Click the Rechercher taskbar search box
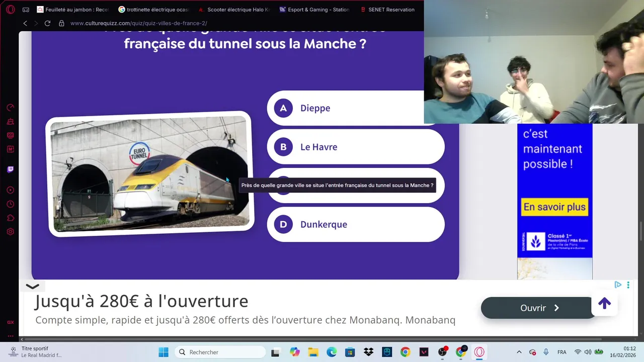Viewport: 644px width, 362px height. 220,352
